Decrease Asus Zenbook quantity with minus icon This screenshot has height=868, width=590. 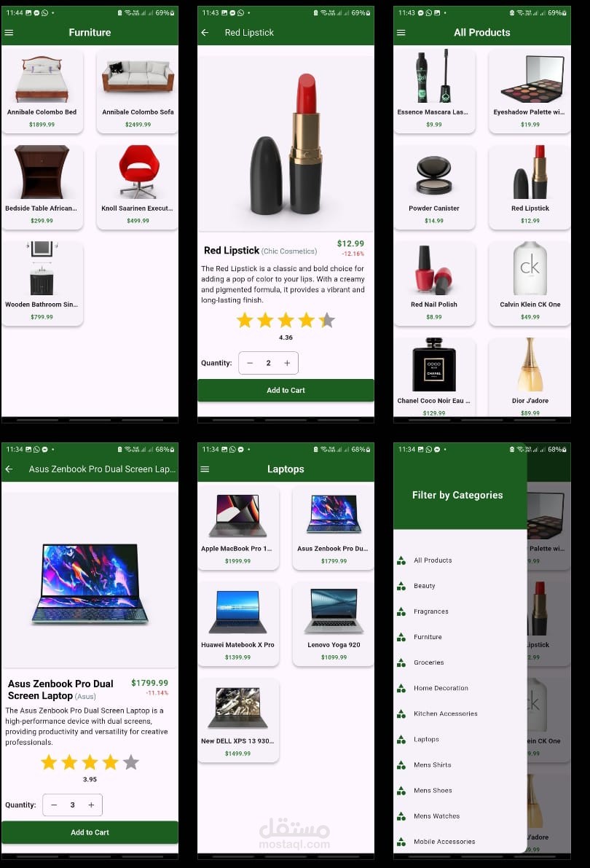[54, 805]
